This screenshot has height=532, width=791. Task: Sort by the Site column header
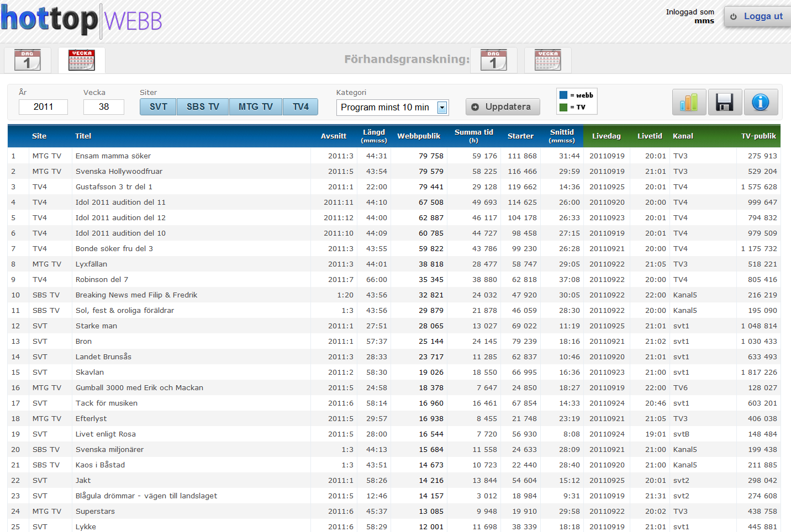39,136
